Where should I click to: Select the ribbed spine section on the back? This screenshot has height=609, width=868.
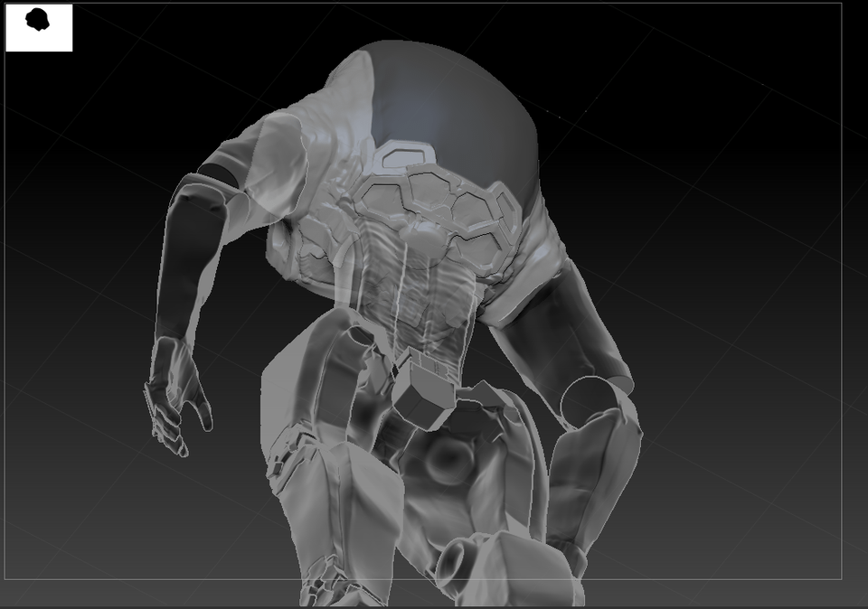point(426,299)
